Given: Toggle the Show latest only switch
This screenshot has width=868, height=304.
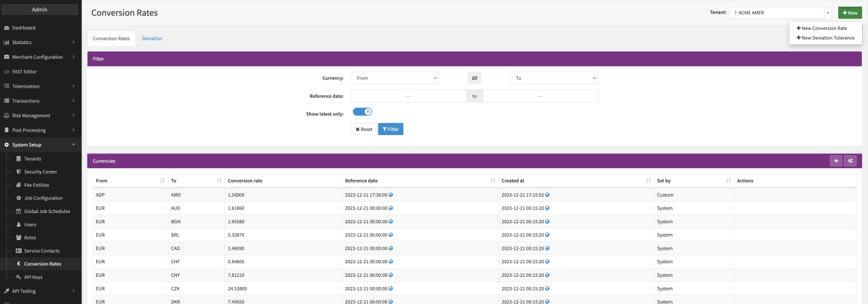Looking at the screenshot, I should pos(363,112).
